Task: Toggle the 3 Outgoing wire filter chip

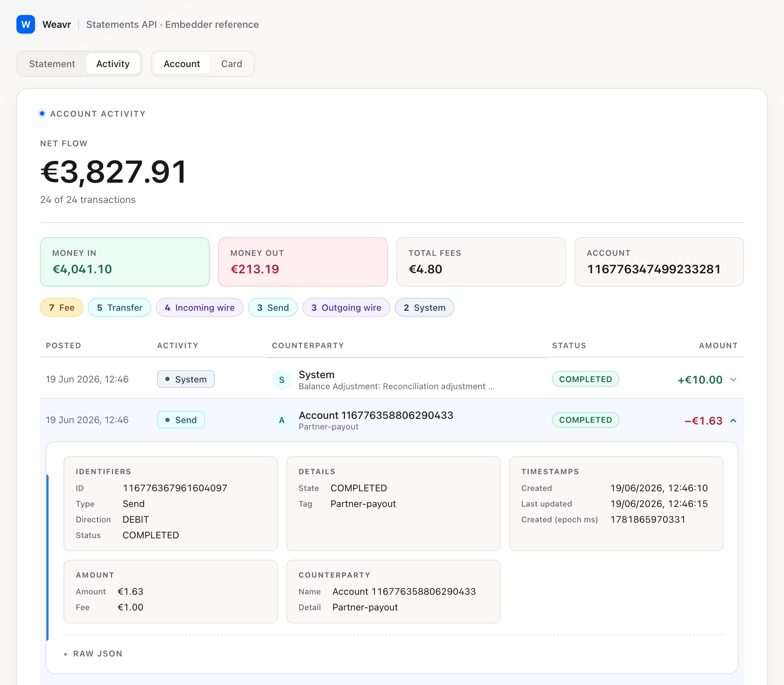Action: pos(346,308)
